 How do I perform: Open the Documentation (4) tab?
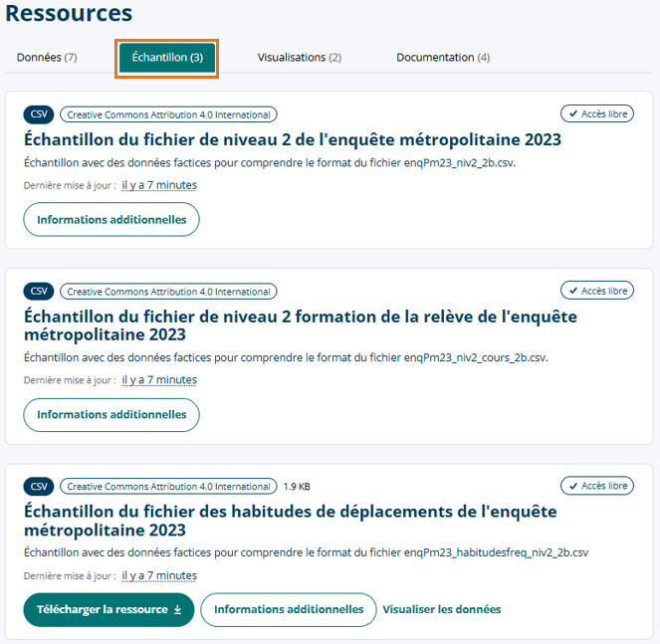[443, 58]
